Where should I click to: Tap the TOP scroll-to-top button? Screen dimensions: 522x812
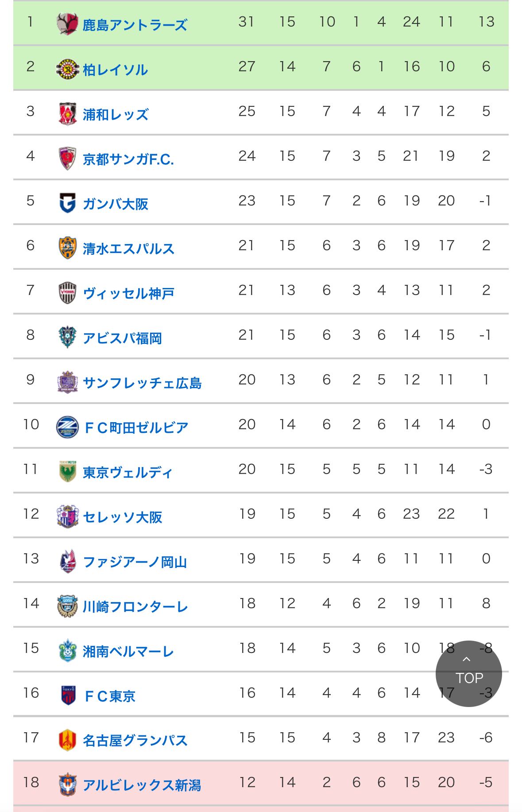468,673
